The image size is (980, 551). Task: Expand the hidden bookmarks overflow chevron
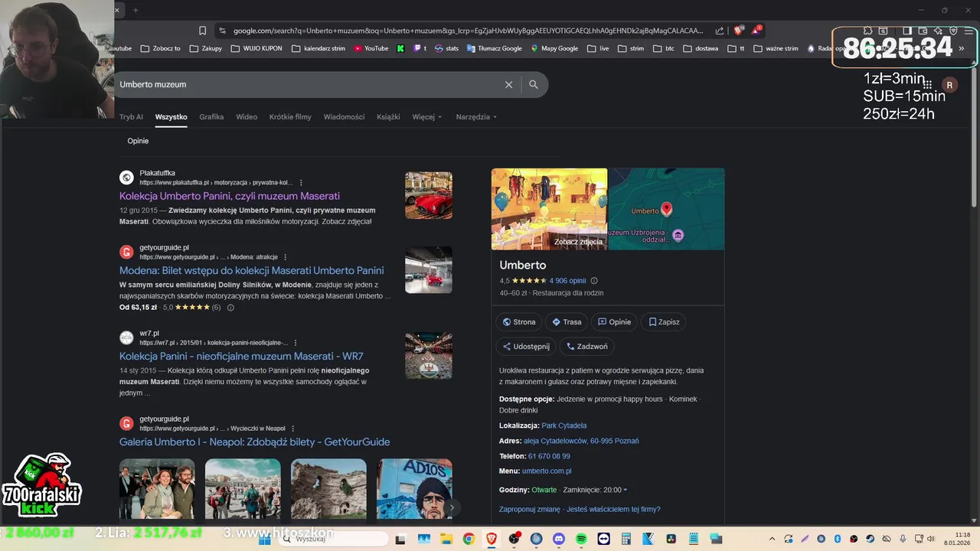click(x=962, y=48)
